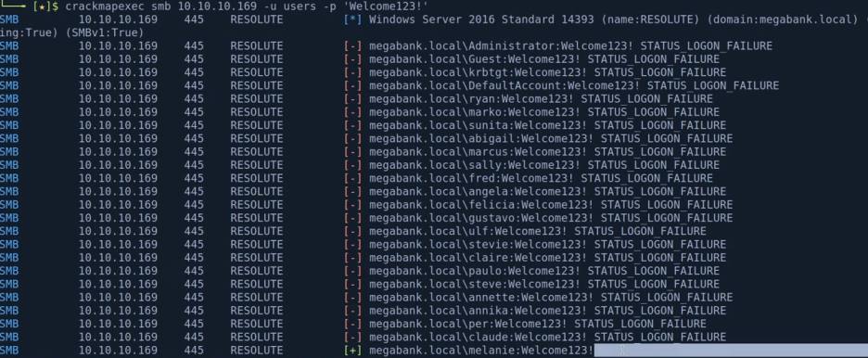Click the successful megabank.local\melanie:Welcome123! line

point(481,351)
